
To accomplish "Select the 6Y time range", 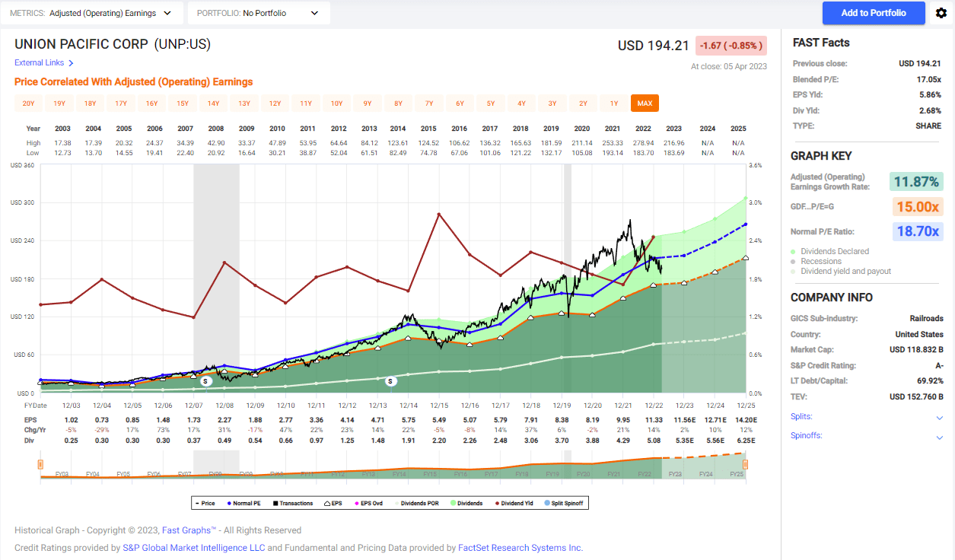I will tap(460, 103).
